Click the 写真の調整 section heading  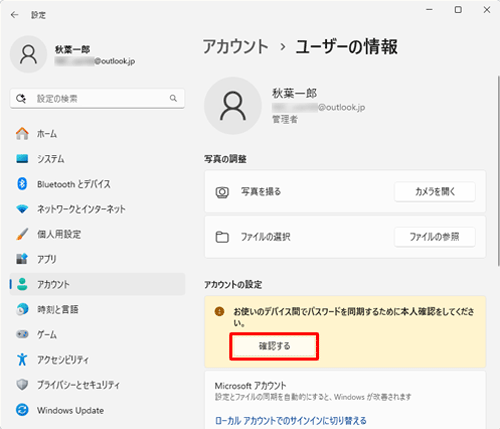tap(225, 159)
